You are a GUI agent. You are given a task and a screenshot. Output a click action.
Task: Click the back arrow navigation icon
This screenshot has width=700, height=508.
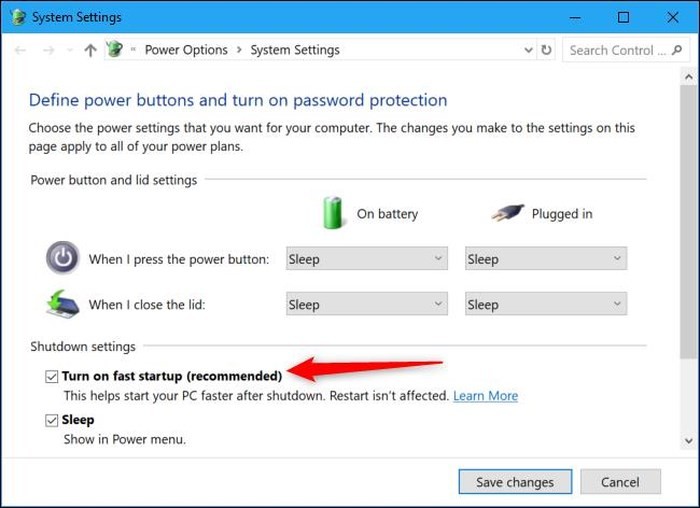[x=20, y=50]
